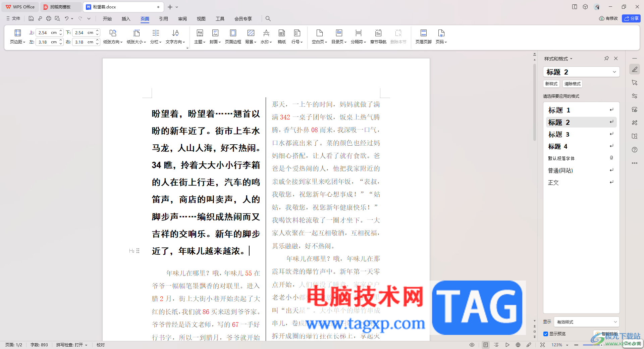Open 拼写检查 spell check toggle menu
644x349 pixels.
pos(72,345)
